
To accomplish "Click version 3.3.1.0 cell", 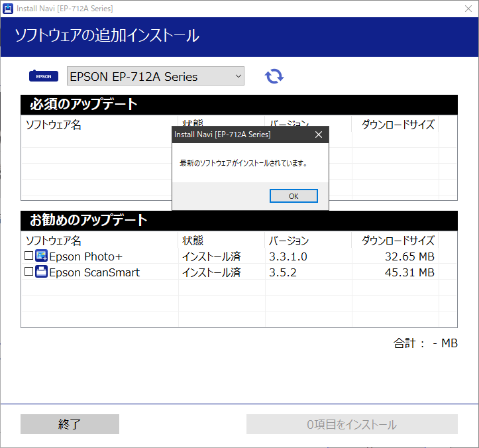I will [288, 256].
